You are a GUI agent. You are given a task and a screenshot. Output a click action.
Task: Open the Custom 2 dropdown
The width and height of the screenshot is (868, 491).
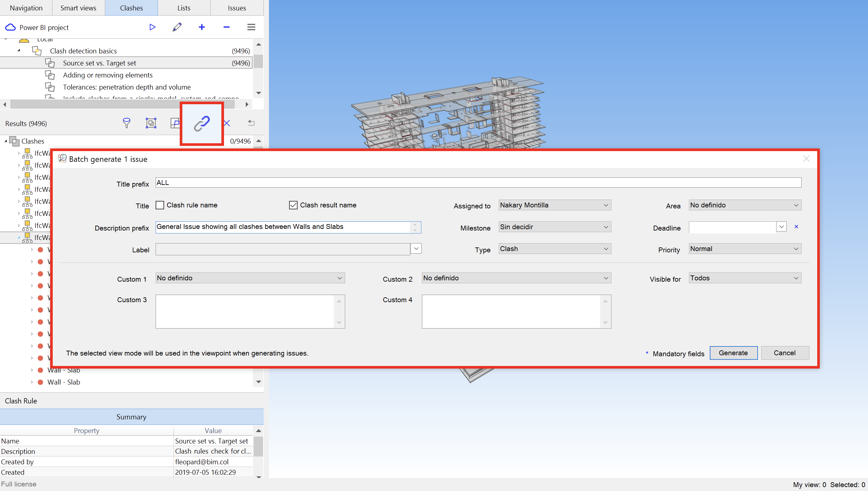[516, 278]
